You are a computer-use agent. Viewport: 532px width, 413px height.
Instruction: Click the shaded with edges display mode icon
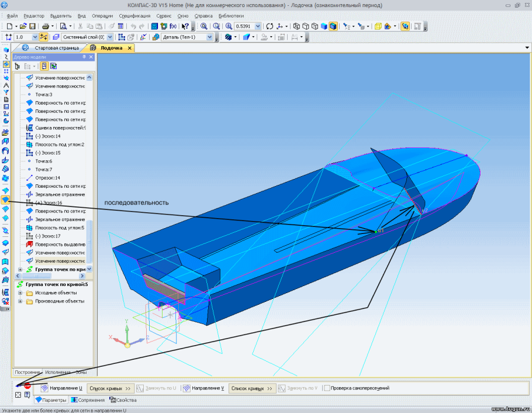(333, 26)
